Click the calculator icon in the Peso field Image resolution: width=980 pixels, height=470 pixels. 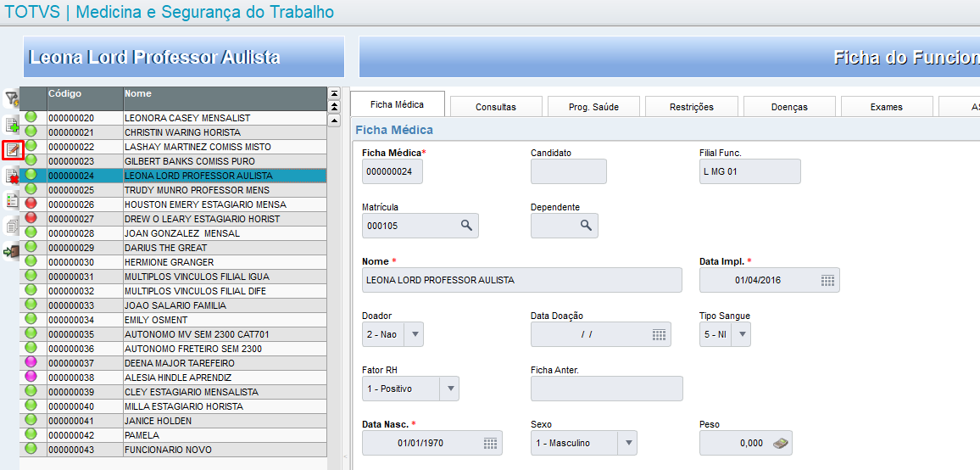[780, 443]
